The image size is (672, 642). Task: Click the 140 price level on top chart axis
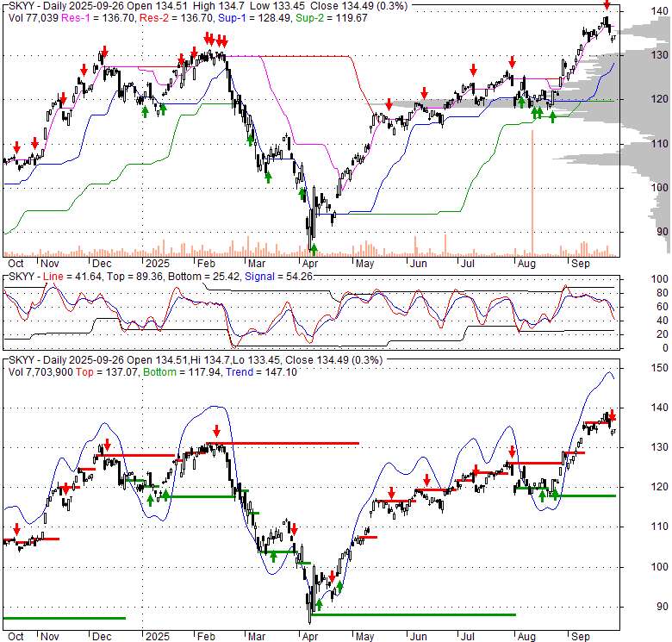click(660, 11)
